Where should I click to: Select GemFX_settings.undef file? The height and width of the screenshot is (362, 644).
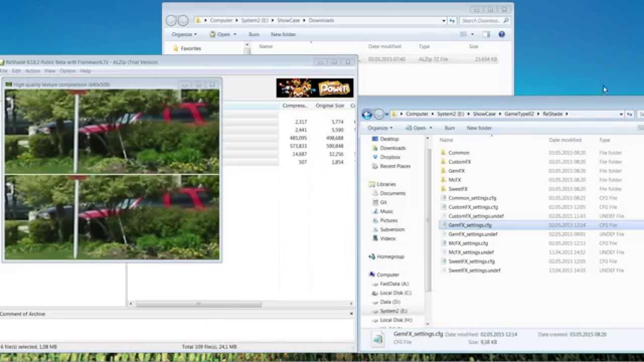pyautogui.click(x=472, y=234)
